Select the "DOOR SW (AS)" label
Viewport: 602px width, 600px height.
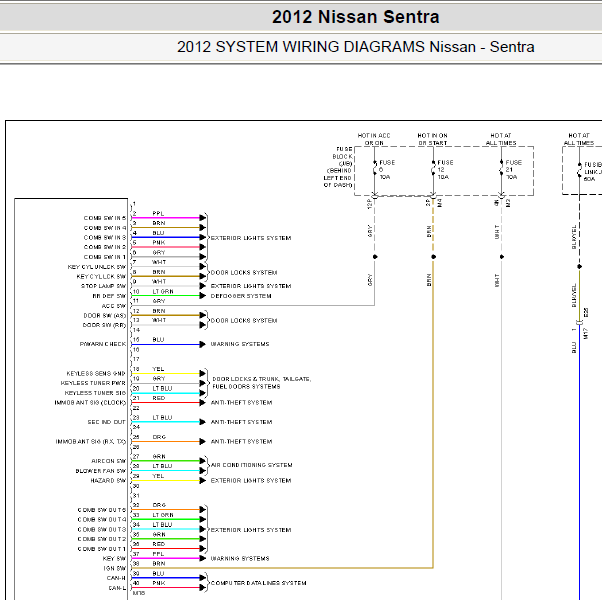coord(105,316)
